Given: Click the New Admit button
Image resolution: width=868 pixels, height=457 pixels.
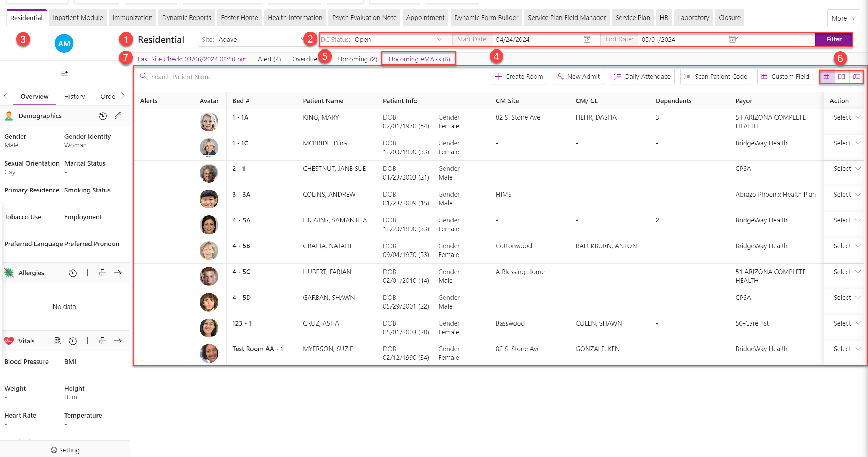Looking at the screenshot, I should point(578,77).
